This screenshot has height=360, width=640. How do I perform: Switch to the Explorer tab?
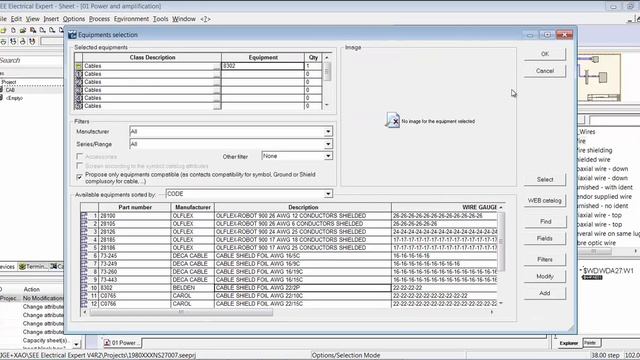click(x=568, y=343)
